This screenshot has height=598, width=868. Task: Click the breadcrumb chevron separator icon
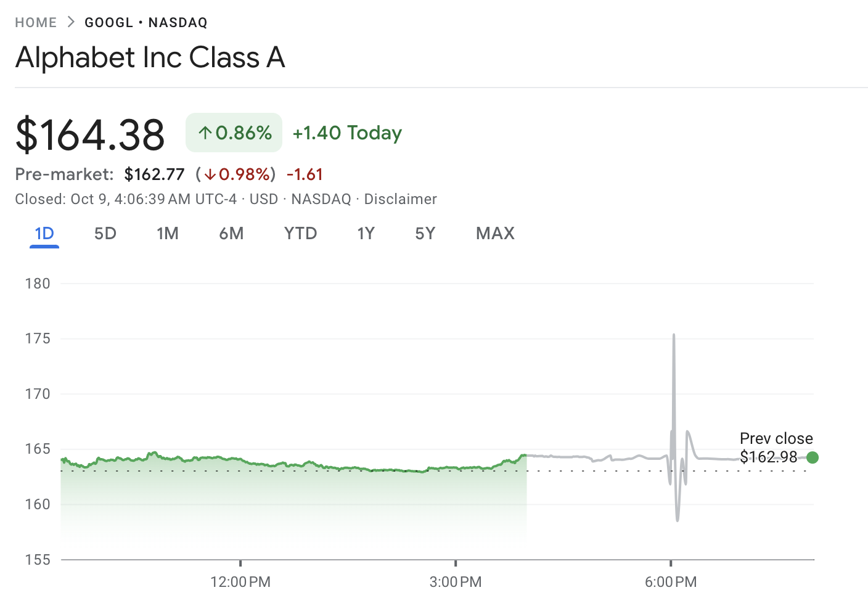click(71, 22)
